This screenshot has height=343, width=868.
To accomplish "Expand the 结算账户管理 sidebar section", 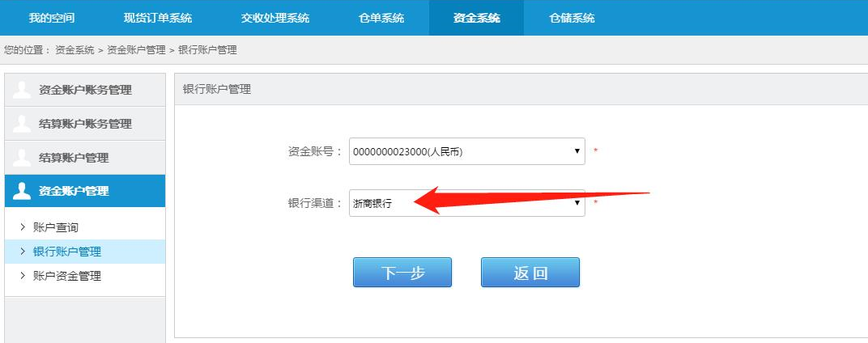I will [85, 157].
